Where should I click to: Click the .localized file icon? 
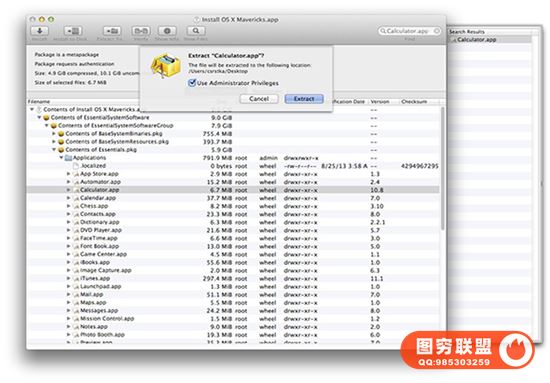tap(76, 166)
